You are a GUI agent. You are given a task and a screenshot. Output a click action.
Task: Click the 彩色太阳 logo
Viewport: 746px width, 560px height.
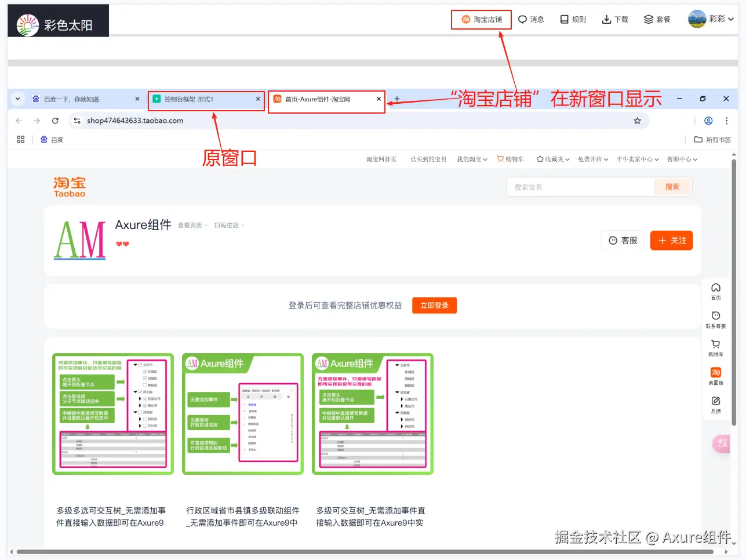pos(58,21)
